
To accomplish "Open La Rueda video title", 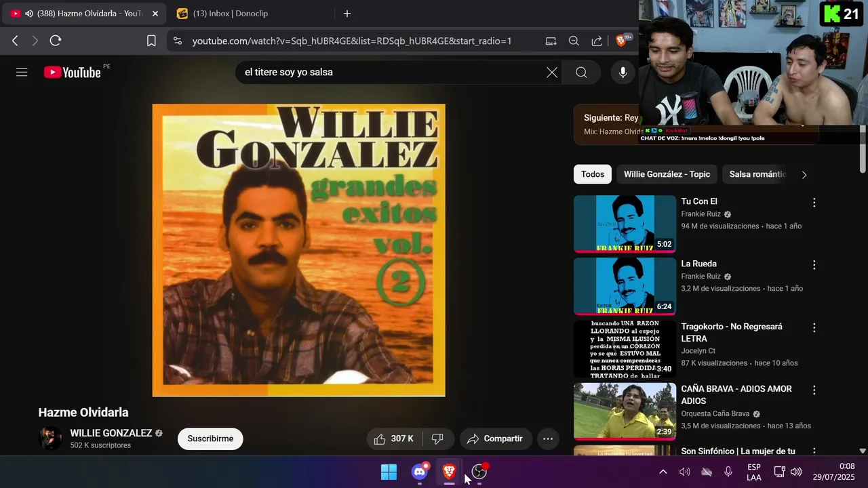I will point(698,264).
